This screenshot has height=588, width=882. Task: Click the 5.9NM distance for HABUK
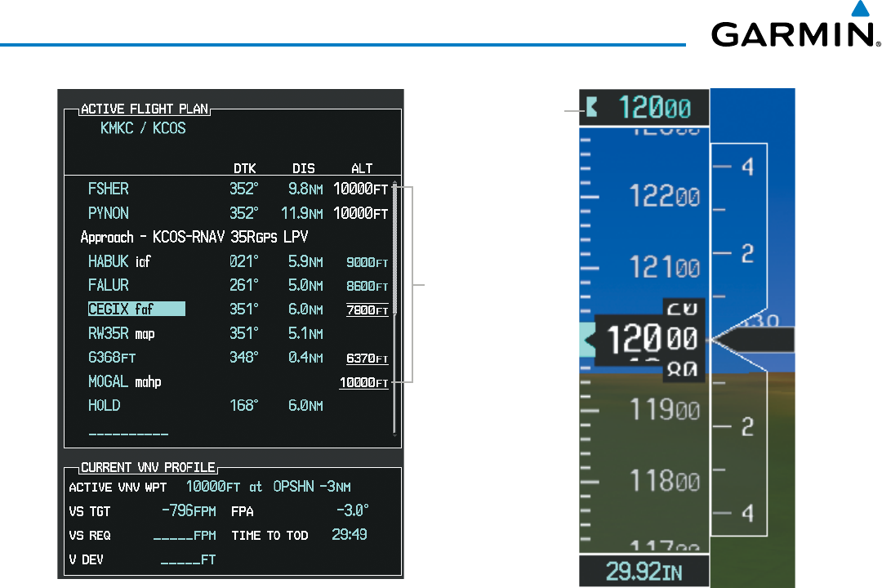[x=305, y=261]
